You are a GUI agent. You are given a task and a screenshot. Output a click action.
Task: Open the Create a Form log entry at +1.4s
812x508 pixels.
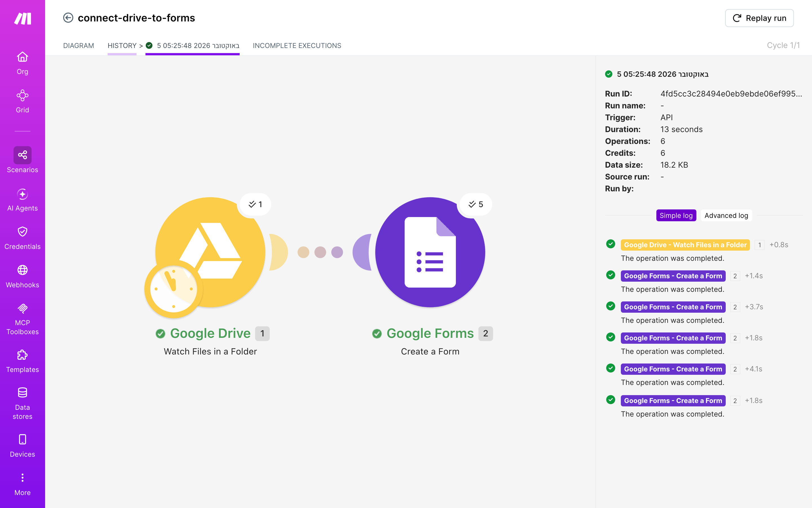point(673,276)
